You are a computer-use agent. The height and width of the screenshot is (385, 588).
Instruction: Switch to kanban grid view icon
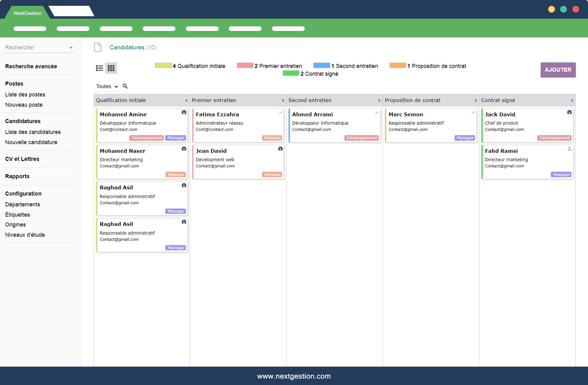tap(111, 68)
